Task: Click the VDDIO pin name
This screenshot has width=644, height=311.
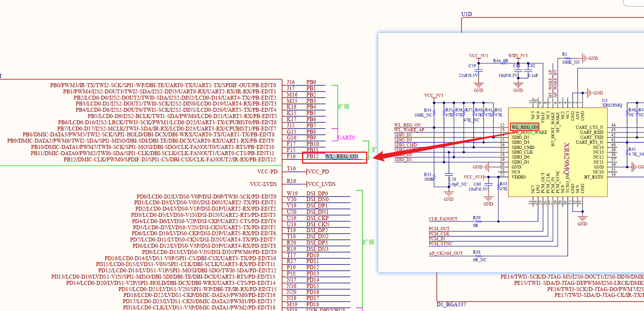Action: [519, 177]
